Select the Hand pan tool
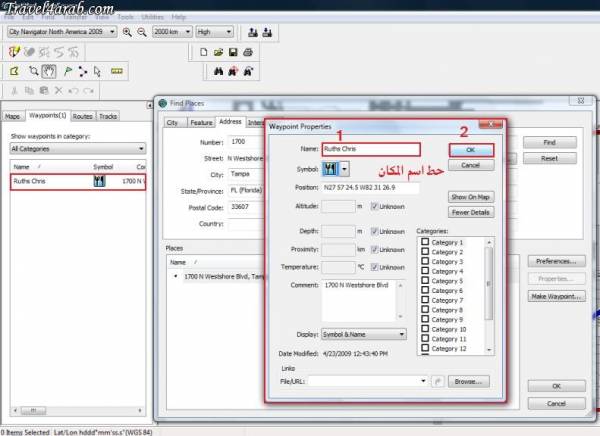Image resolution: width=600 pixels, height=436 pixels. coord(49,71)
